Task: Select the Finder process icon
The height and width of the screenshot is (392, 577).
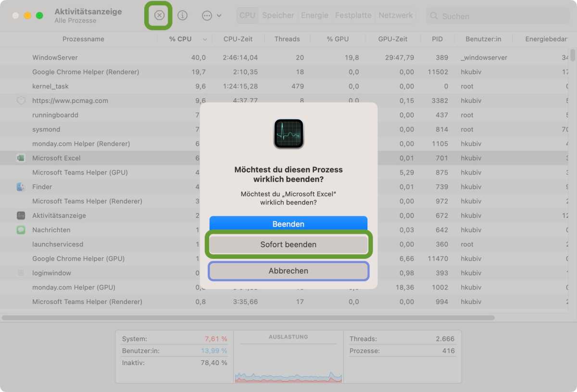Action: click(x=21, y=187)
